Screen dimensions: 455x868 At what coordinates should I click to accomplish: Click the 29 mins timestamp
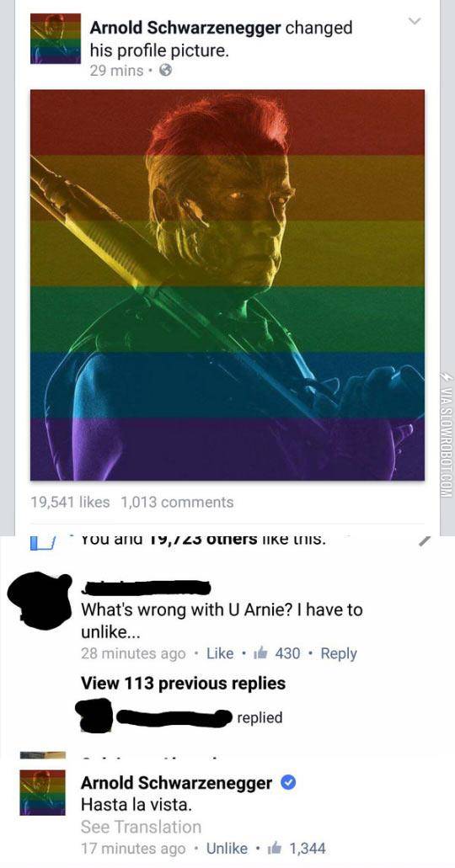[116, 71]
